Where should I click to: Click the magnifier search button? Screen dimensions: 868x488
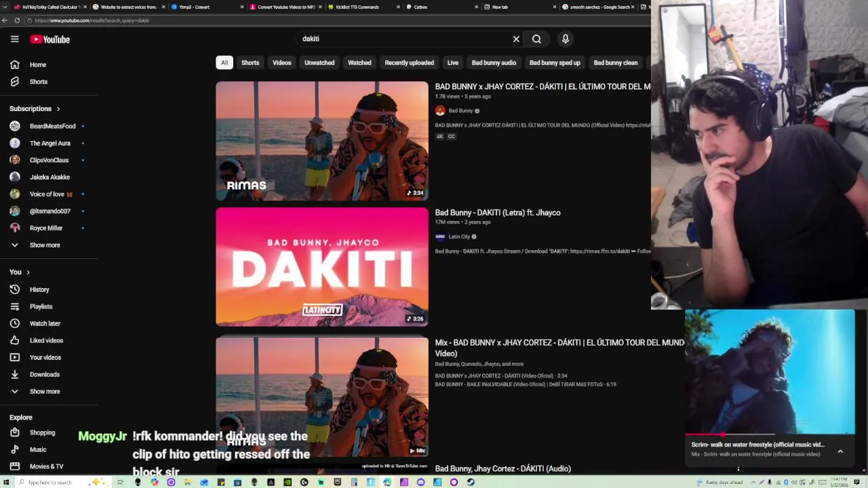(x=536, y=39)
